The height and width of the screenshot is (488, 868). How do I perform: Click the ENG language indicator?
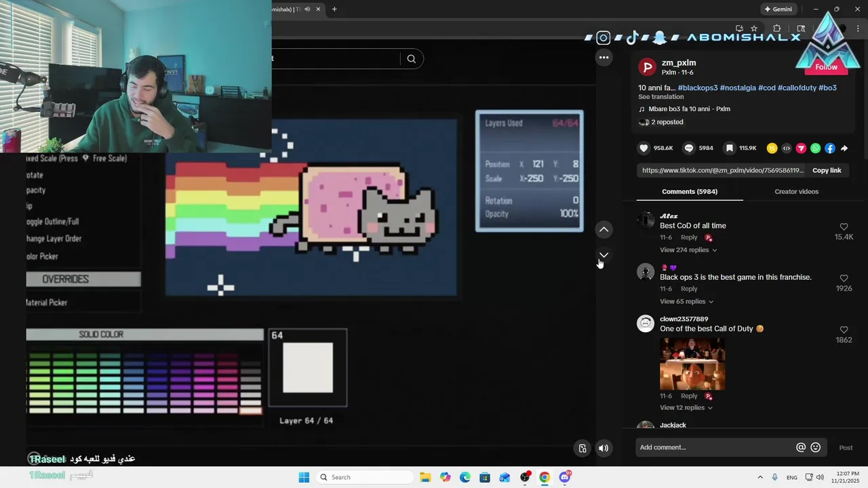(791, 478)
